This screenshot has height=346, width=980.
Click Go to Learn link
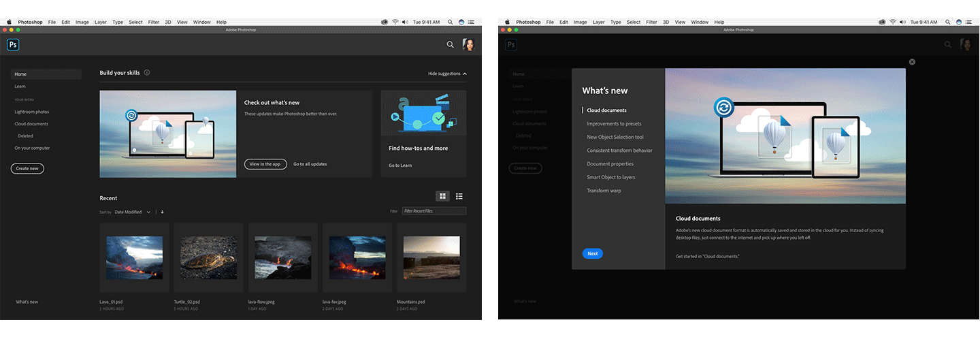400,166
